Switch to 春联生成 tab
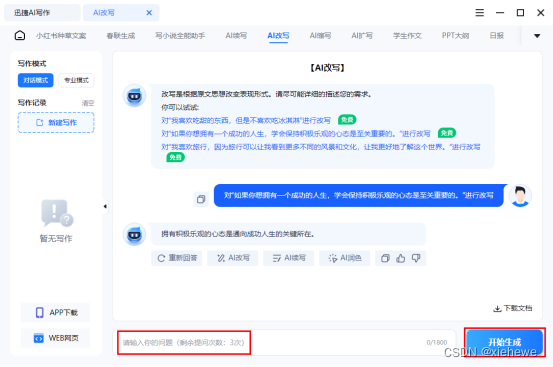This screenshot has width=553, height=367. 121,36
